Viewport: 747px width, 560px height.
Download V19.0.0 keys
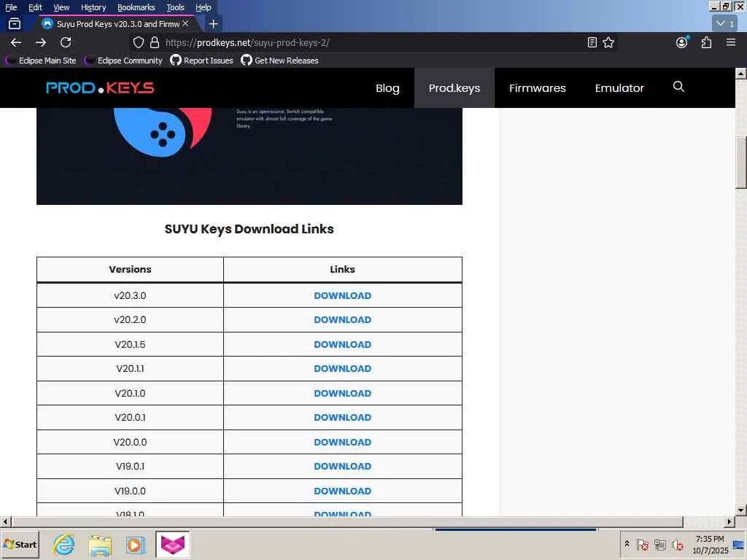click(x=343, y=491)
